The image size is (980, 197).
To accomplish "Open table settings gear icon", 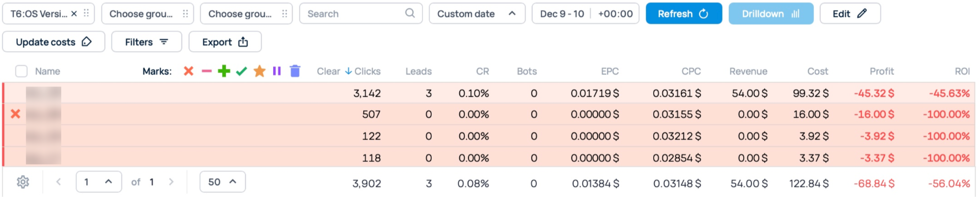I will [23, 182].
